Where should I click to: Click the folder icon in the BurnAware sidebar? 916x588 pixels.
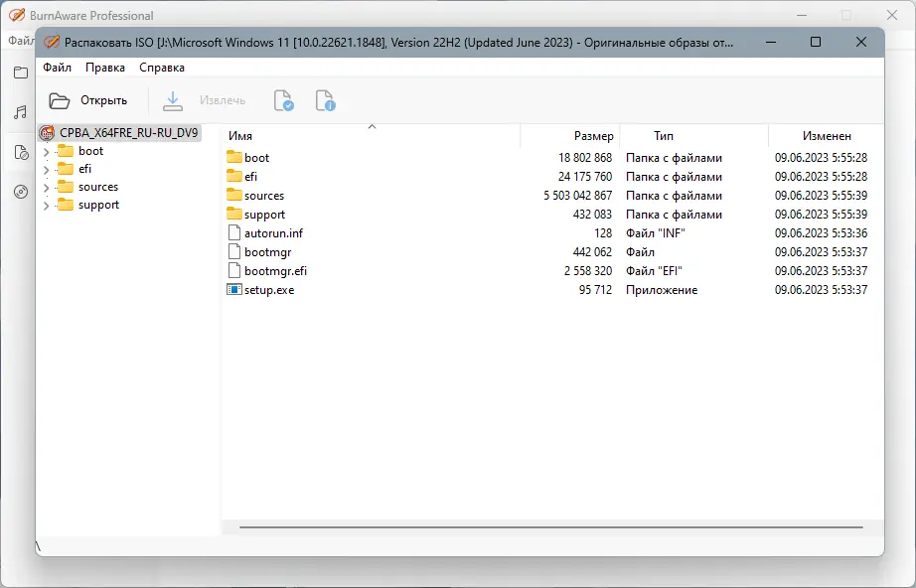[x=21, y=73]
